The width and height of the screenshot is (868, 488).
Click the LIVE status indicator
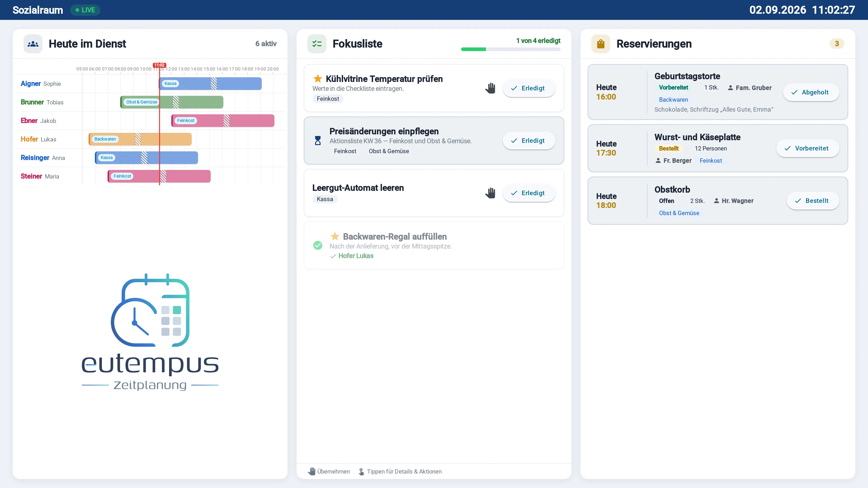85,10
